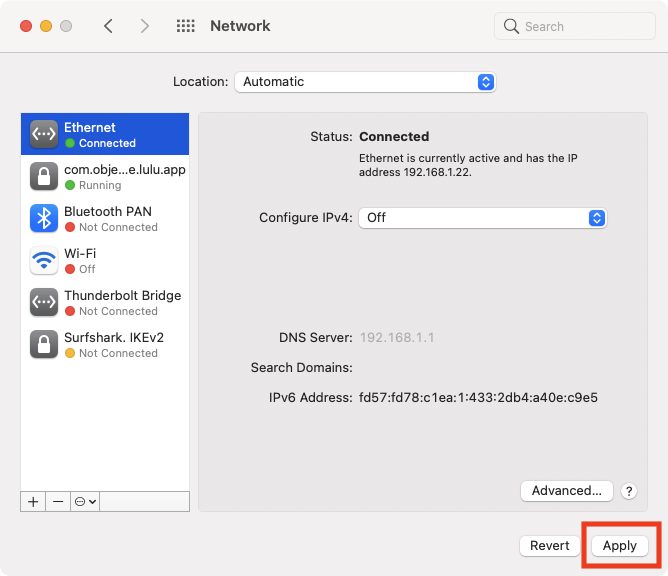Select the Wi-Fi service icon

(44, 260)
